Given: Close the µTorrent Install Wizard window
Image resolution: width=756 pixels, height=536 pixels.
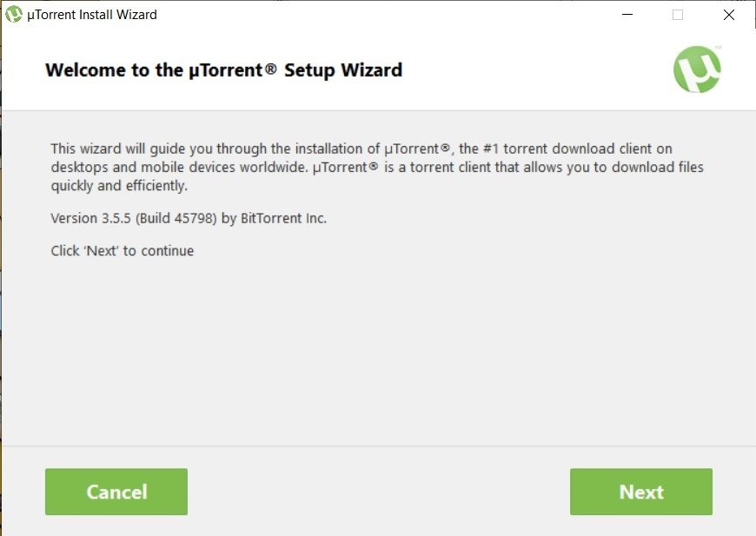Looking at the screenshot, I should 729,15.
